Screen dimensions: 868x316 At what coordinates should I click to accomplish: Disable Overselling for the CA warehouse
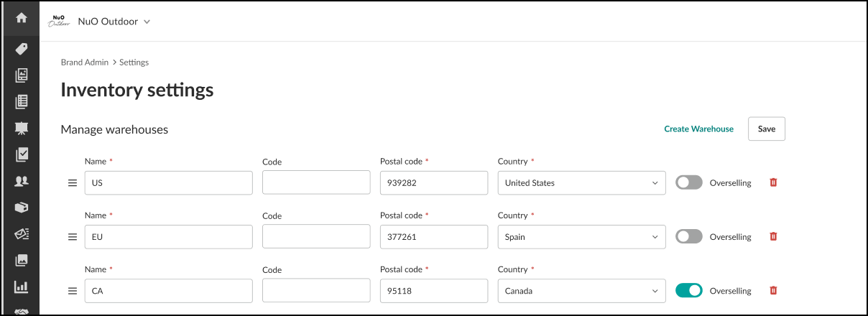pyautogui.click(x=688, y=291)
